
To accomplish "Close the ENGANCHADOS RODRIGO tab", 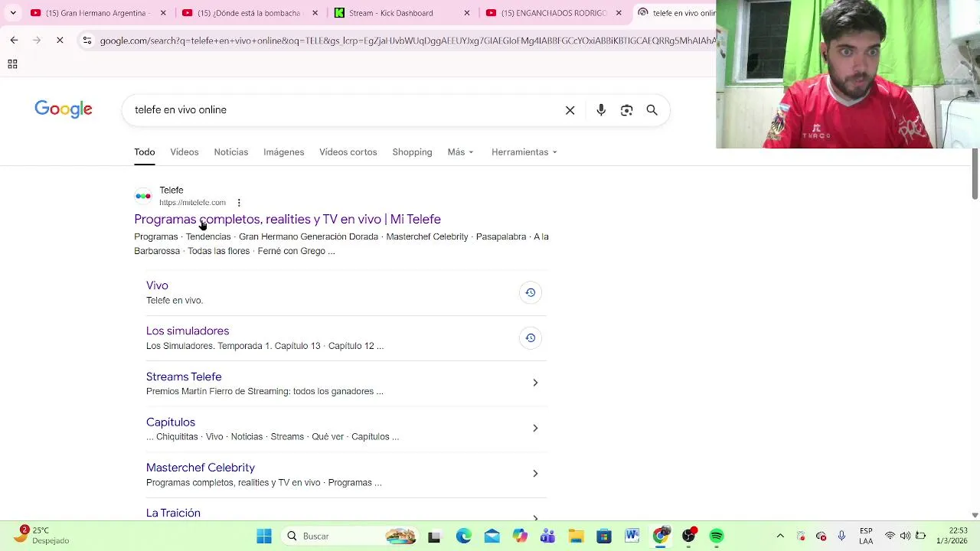I will [619, 13].
